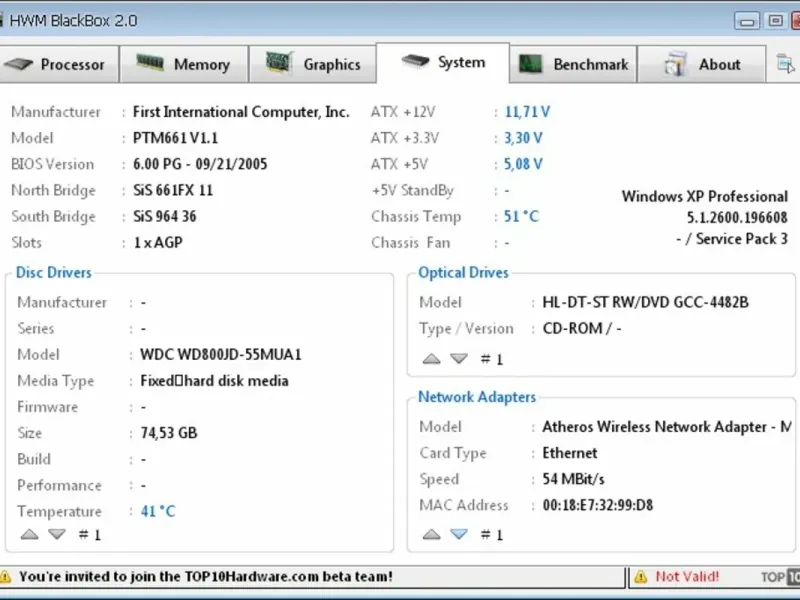The height and width of the screenshot is (600, 800).
Task: Select the Chassis Temp value 51 °C
Action: [521, 216]
